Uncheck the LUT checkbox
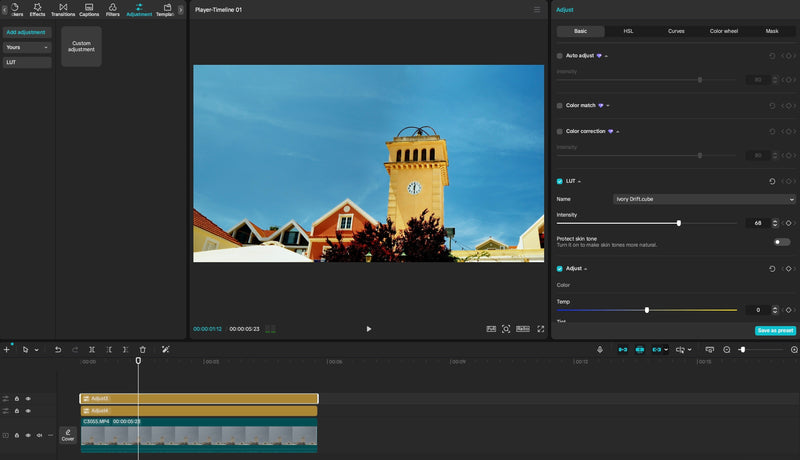Screen dimensions: 800x460 pos(560,181)
